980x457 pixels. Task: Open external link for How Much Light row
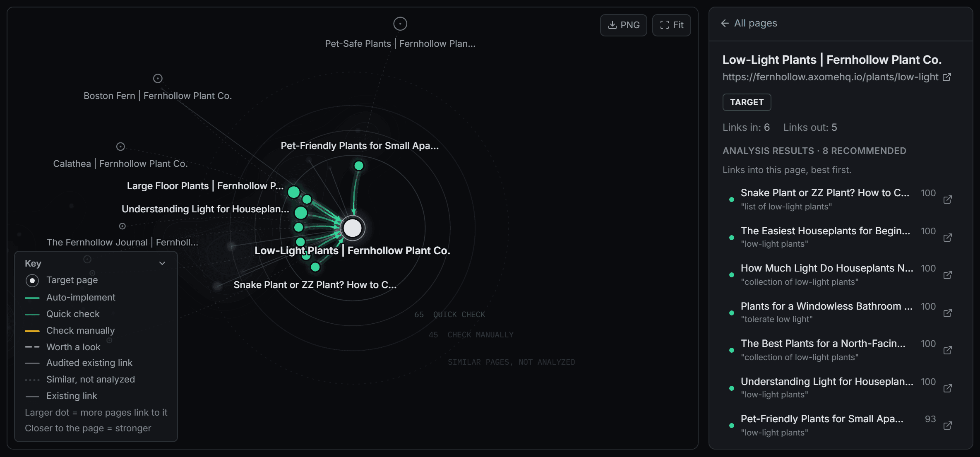point(947,275)
